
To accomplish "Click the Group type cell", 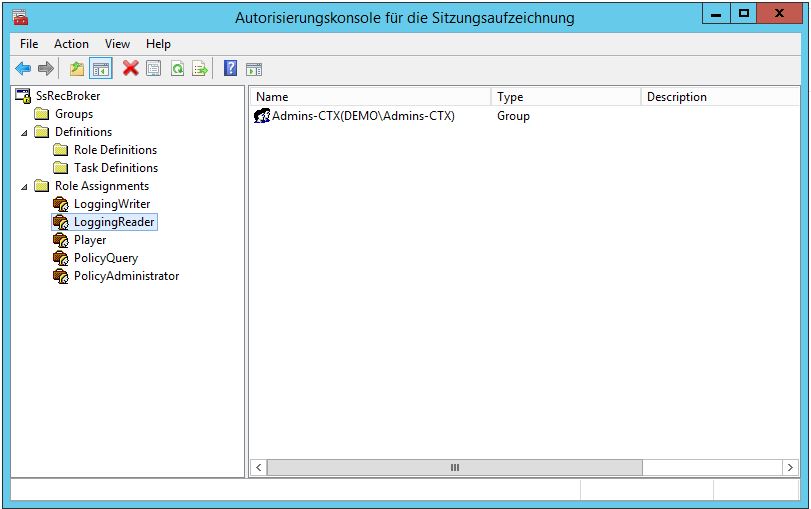I will point(513,116).
